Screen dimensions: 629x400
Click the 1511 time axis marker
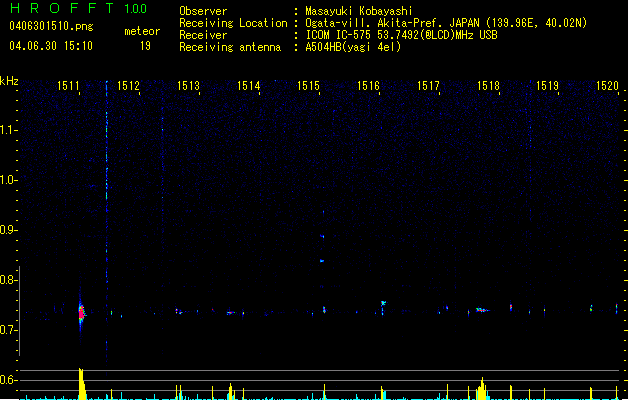tap(68, 86)
